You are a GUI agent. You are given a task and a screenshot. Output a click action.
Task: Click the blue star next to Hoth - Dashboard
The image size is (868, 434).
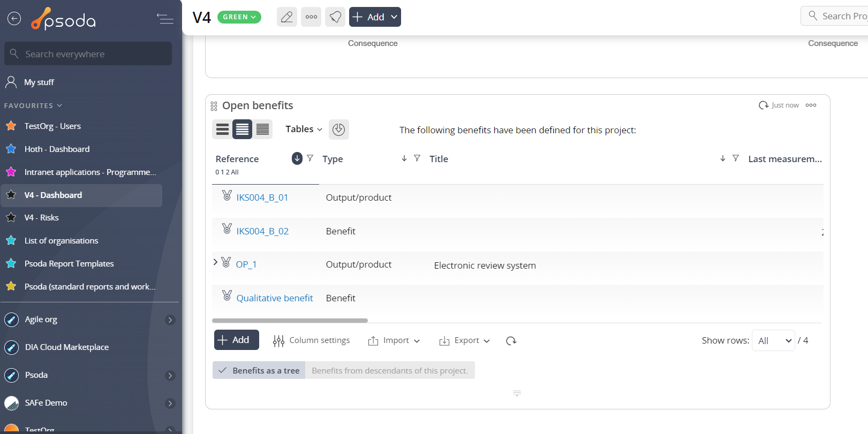tap(11, 149)
